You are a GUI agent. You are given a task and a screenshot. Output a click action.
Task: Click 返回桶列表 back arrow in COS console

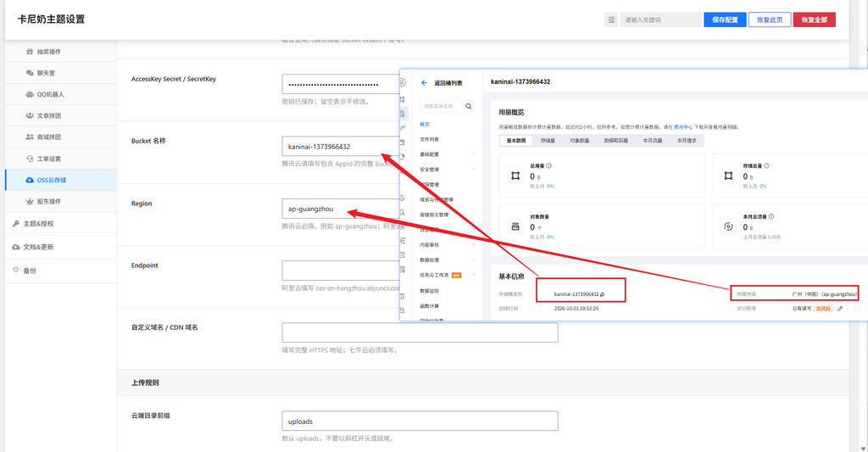pos(425,83)
